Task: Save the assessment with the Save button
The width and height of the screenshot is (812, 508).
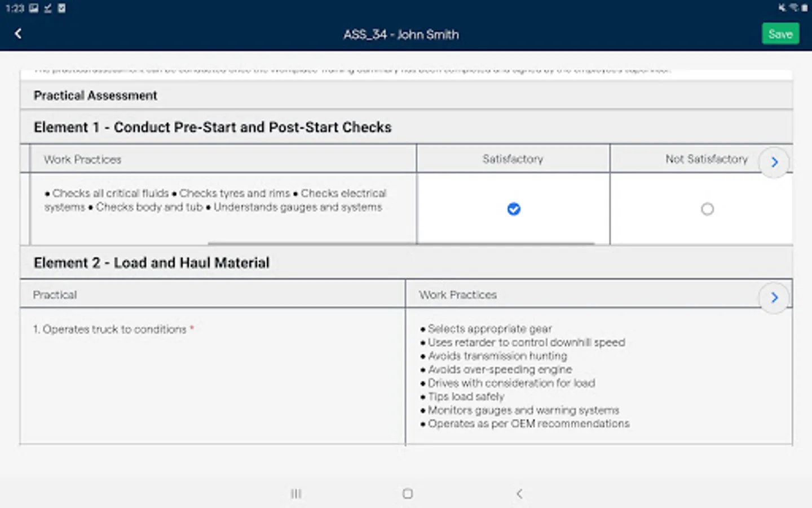Action: pyautogui.click(x=780, y=34)
